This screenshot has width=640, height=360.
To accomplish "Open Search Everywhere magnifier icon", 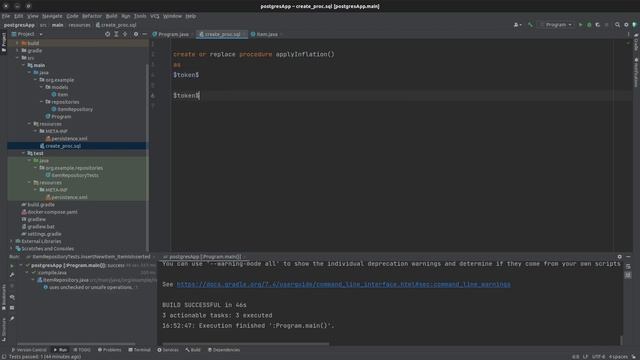I will [617, 25].
